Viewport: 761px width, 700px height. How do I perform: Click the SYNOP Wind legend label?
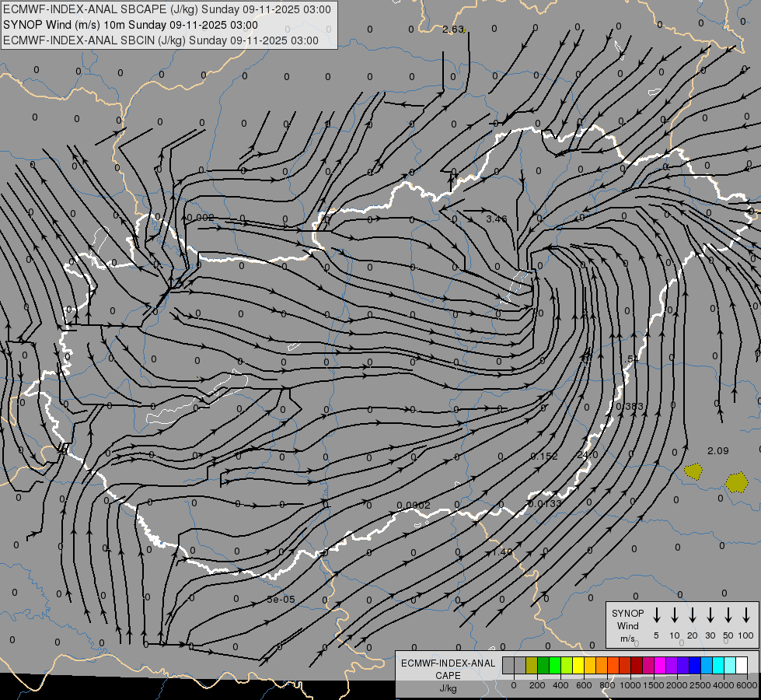627,619
